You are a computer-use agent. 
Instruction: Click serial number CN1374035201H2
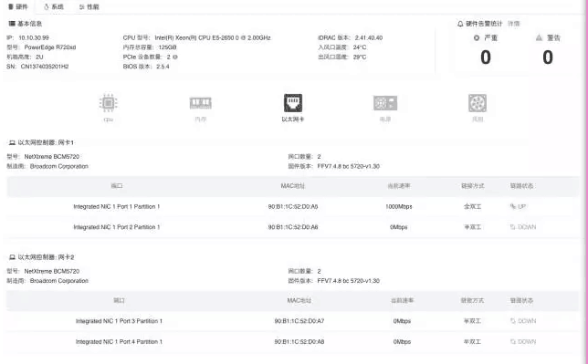[x=45, y=67]
